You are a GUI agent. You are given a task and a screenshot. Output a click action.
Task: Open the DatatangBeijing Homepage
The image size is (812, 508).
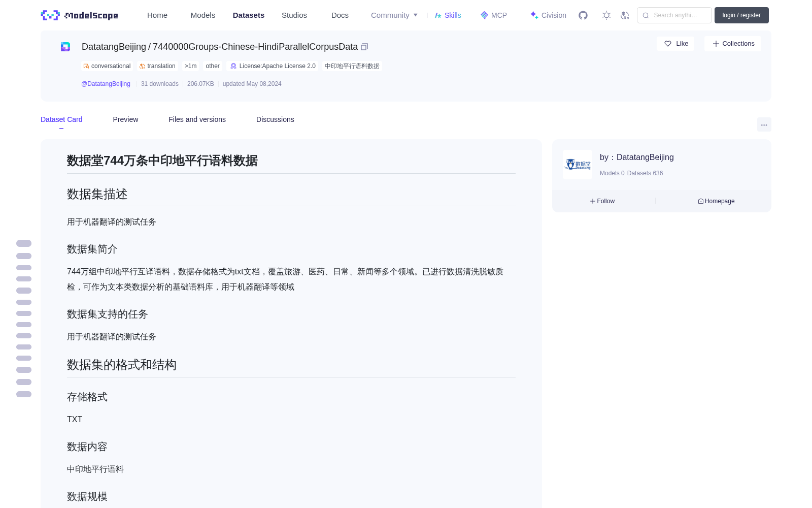(716, 201)
